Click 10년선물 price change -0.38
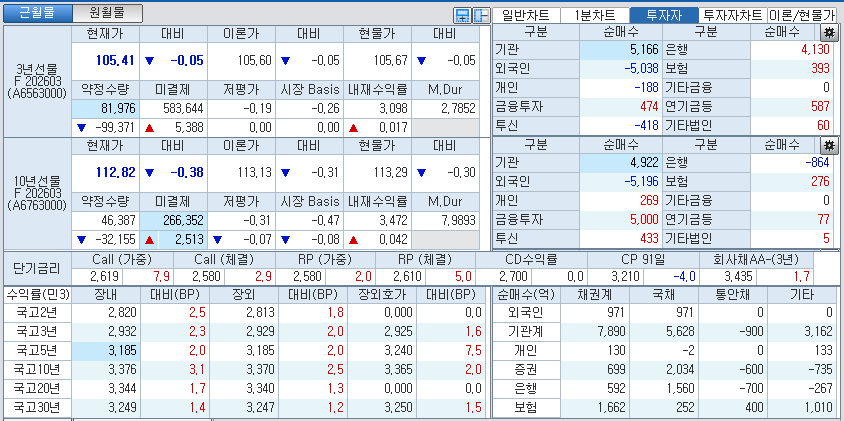Viewport: 844px width, 421px height. point(173,173)
